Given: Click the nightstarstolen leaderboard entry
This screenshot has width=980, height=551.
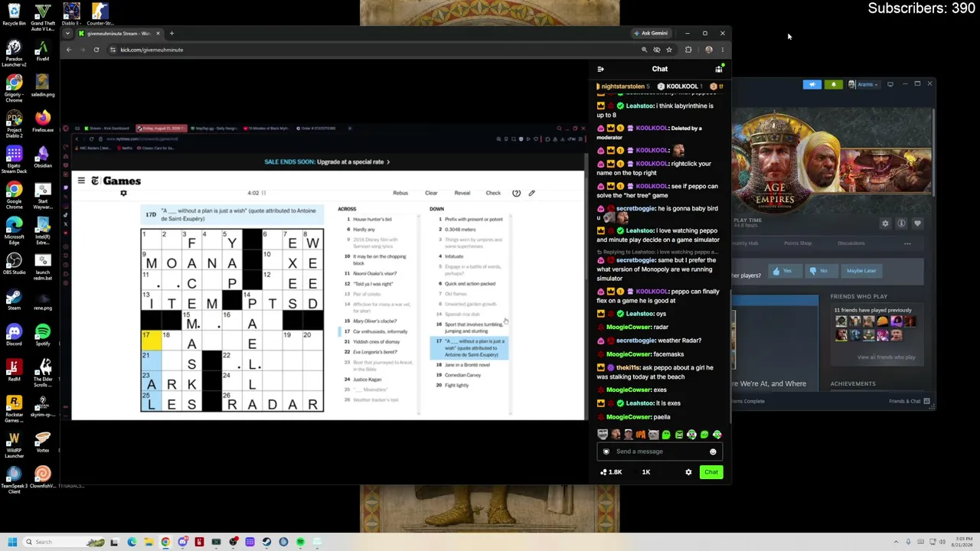Looking at the screenshot, I should 624,86.
